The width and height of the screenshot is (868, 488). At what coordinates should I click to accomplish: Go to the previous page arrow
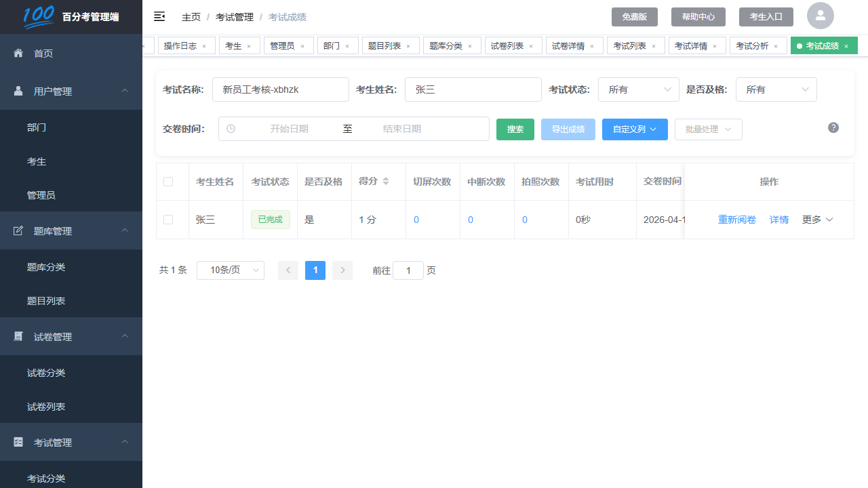click(288, 270)
